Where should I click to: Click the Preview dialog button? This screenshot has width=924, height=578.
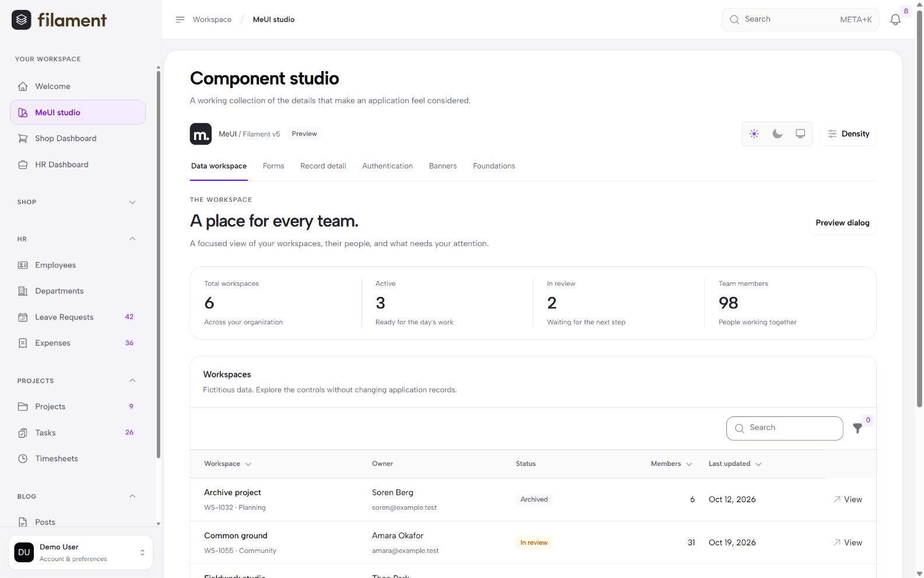842,223
